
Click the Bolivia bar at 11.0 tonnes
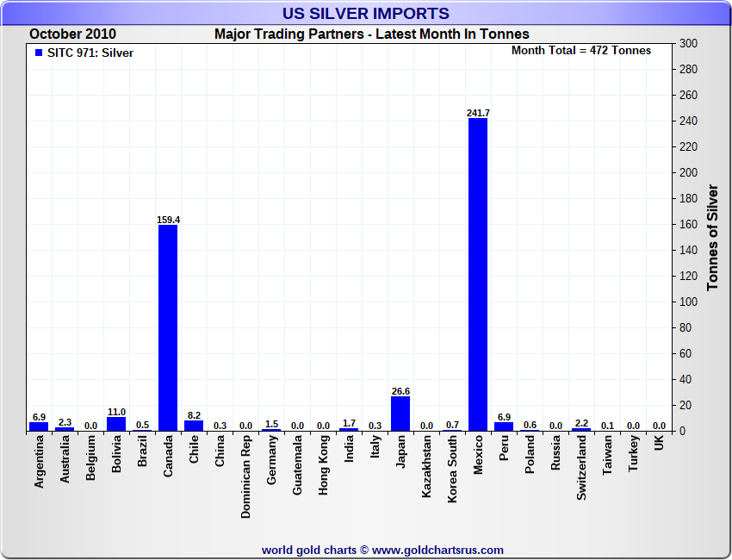pos(116,424)
